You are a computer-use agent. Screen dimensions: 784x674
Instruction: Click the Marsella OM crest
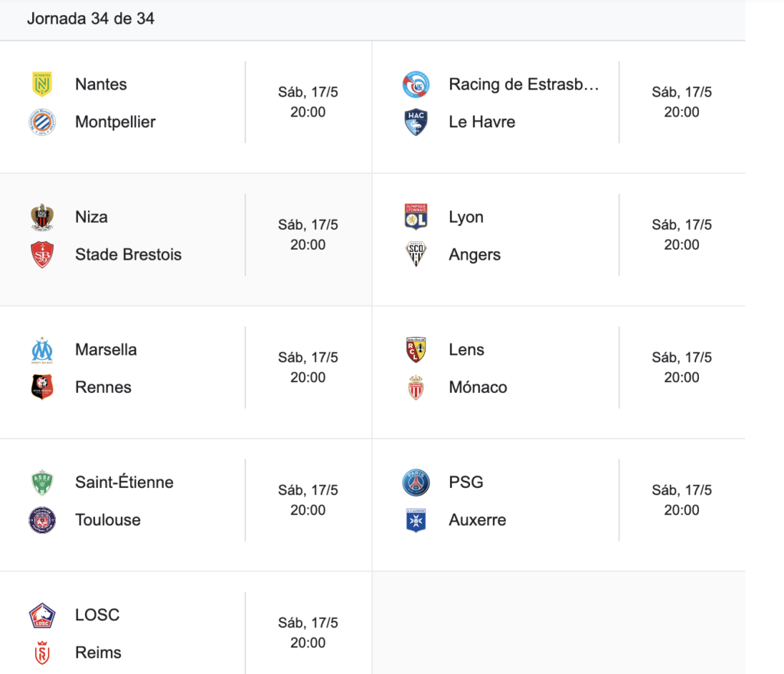[42, 350]
